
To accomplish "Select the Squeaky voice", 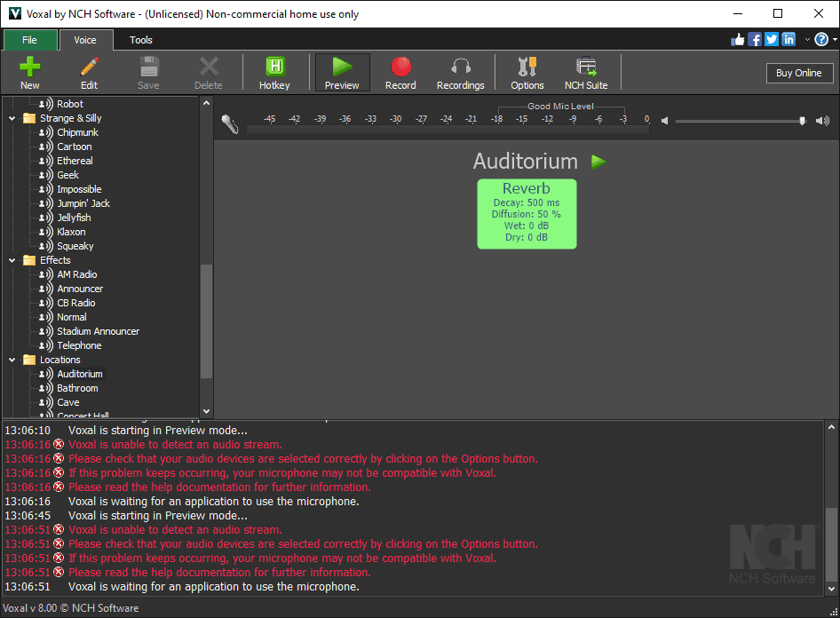I will (75, 246).
